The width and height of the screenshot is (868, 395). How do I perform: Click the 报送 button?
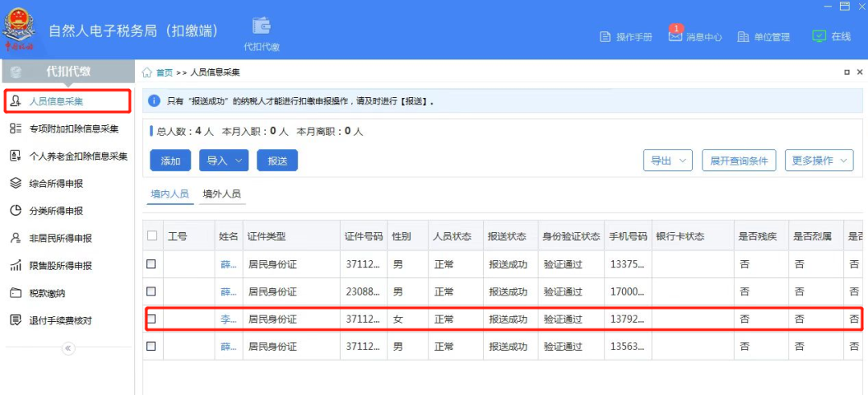pyautogui.click(x=277, y=161)
